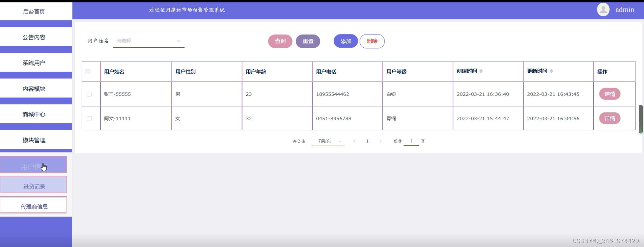Collapse 模块管理 sidebar menu
Screen dimensions: 644x247
[x=34, y=140]
